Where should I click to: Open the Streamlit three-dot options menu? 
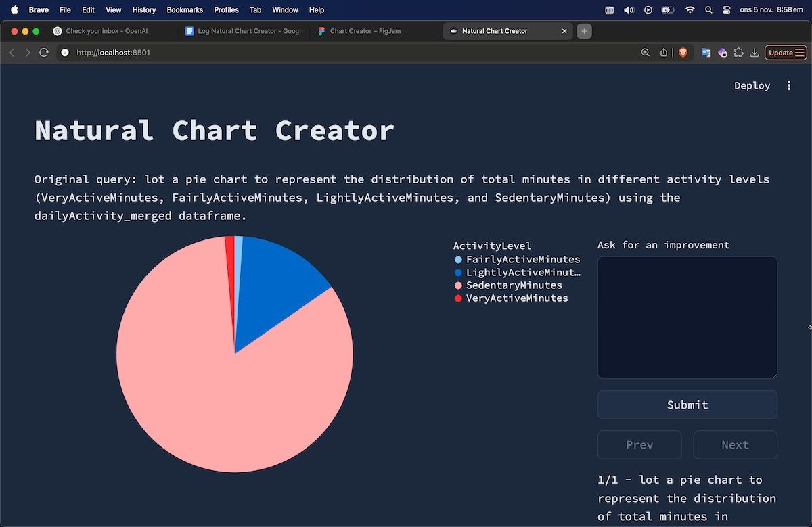[788, 85]
